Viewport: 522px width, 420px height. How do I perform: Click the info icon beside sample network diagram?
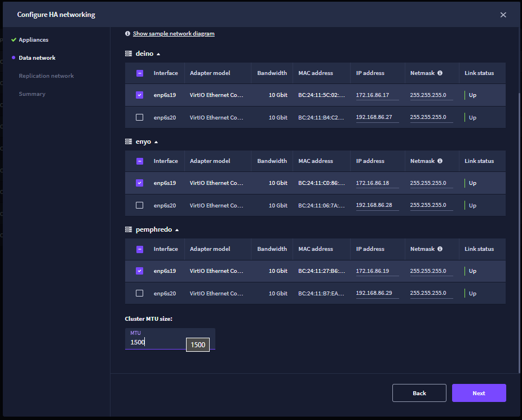pyautogui.click(x=127, y=34)
